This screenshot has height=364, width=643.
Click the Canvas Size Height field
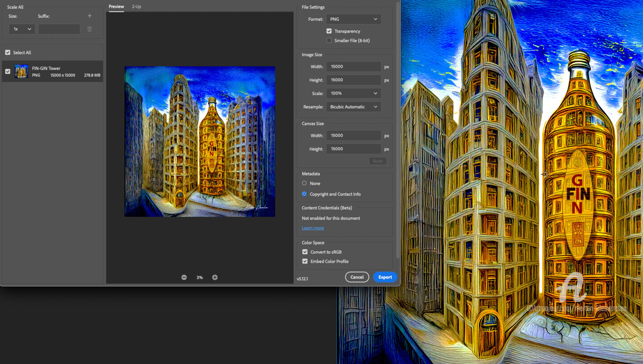[x=354, y=149]
